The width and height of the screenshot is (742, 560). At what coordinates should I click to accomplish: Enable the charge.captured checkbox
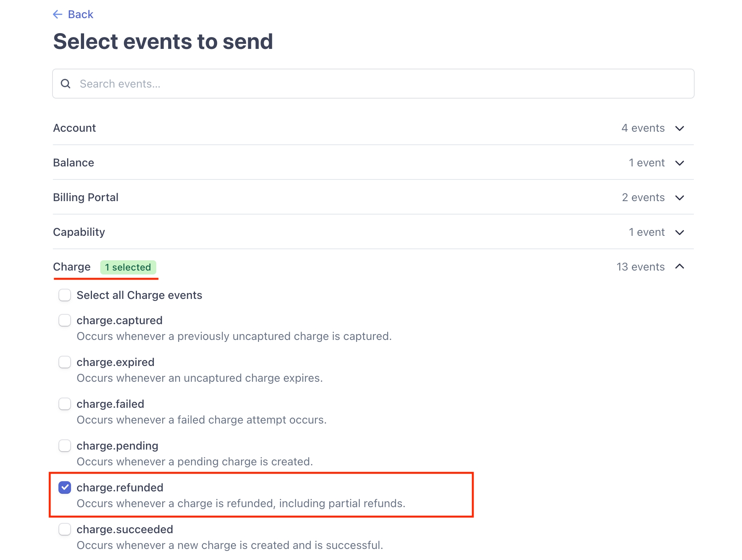pos(65,320)
